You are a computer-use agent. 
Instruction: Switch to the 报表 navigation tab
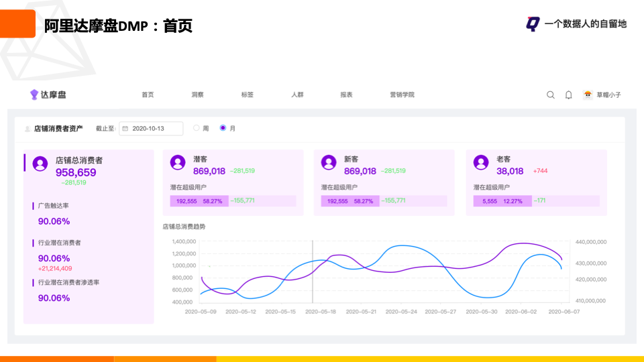[x=346, y=95]
